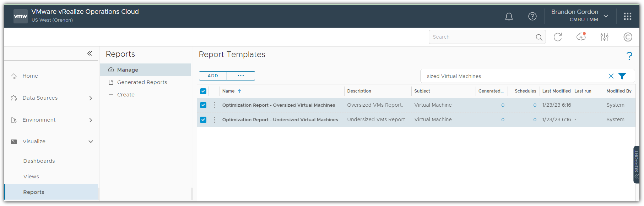Clear the filter text with X icon
The width and height of the screenshot is (644, 206).
point(611,76)
